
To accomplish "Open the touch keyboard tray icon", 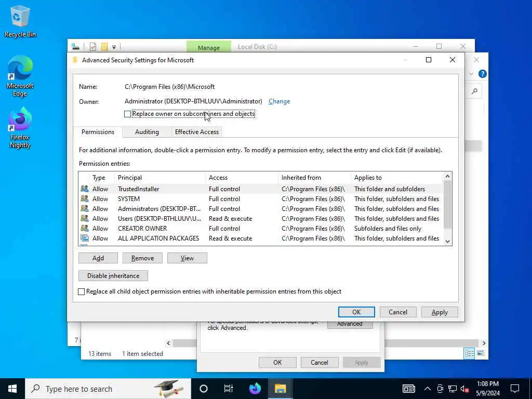I will coord(408,389).
